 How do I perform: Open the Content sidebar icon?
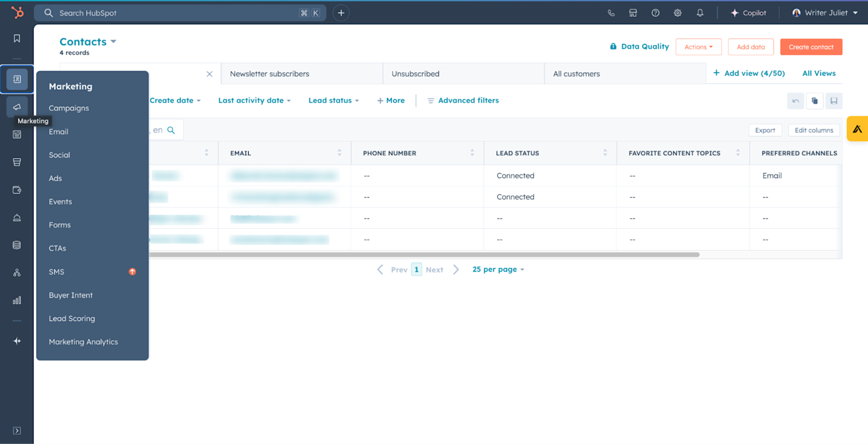[17, 135]
